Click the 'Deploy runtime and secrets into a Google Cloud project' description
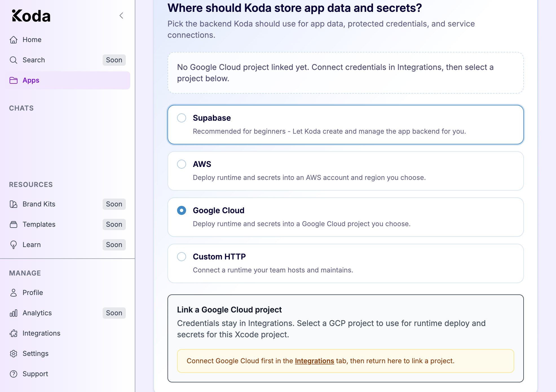556x392 pixels. (302, 224)
